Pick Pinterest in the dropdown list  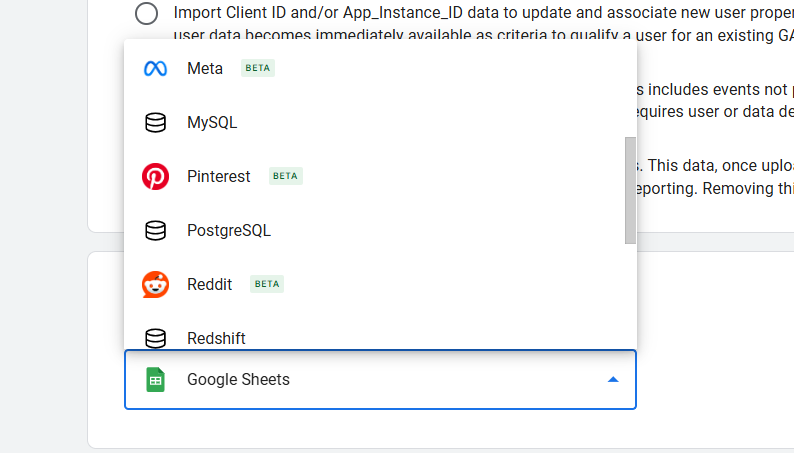tap(375, 177)
